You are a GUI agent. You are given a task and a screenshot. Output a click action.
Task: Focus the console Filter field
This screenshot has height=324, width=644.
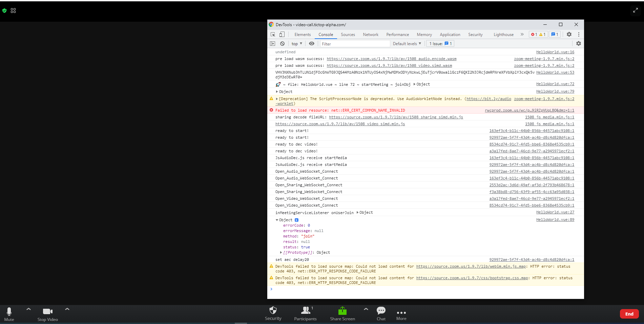[x=355, y=43]
